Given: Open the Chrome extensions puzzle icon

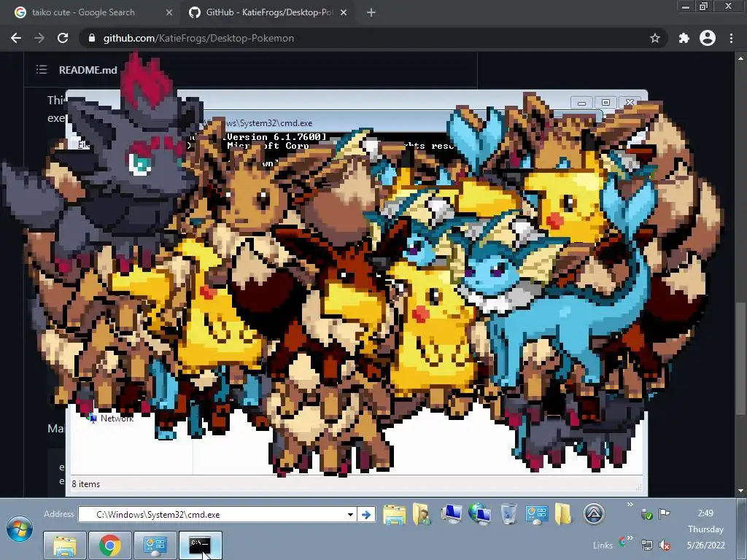Looking at the screenshot, I should click(x=684, y=38).
